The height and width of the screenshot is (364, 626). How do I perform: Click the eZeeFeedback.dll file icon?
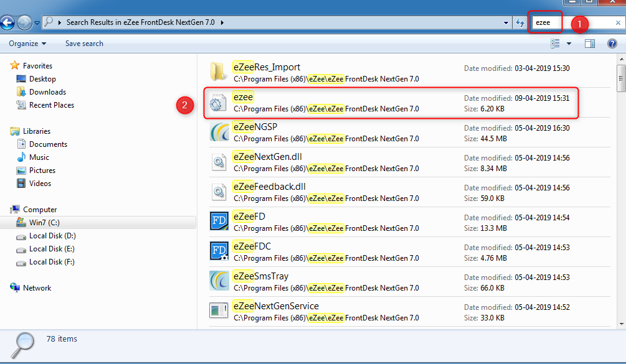pos(219,192)
